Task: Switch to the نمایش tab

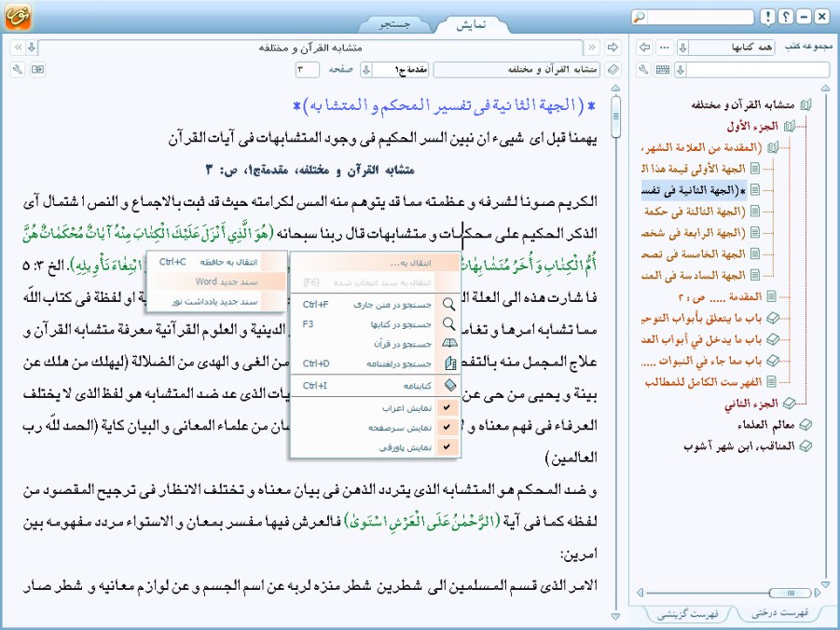Action: pyautogui.click(x=471, y=24)
